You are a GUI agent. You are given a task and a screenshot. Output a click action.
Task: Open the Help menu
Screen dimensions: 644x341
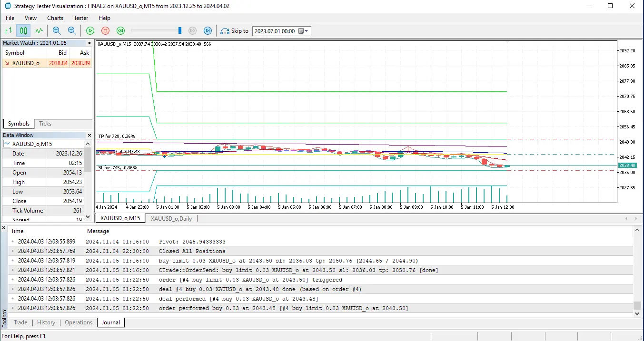[x=104, y=18]
